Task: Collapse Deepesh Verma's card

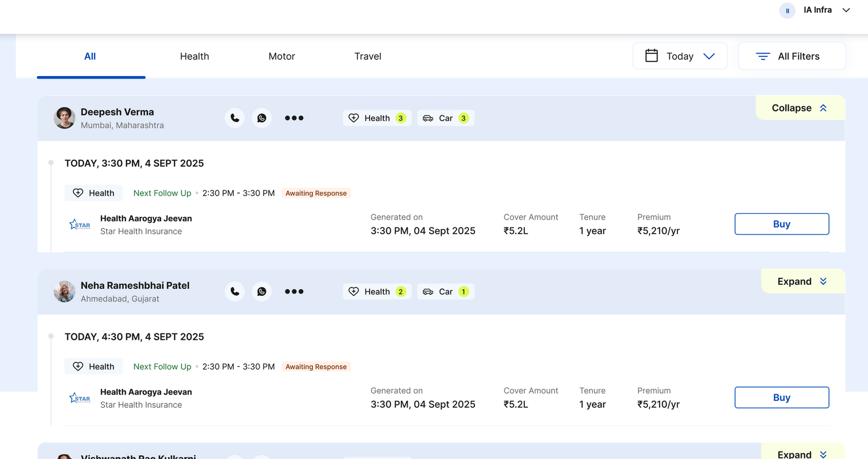Action: [800, 108]
